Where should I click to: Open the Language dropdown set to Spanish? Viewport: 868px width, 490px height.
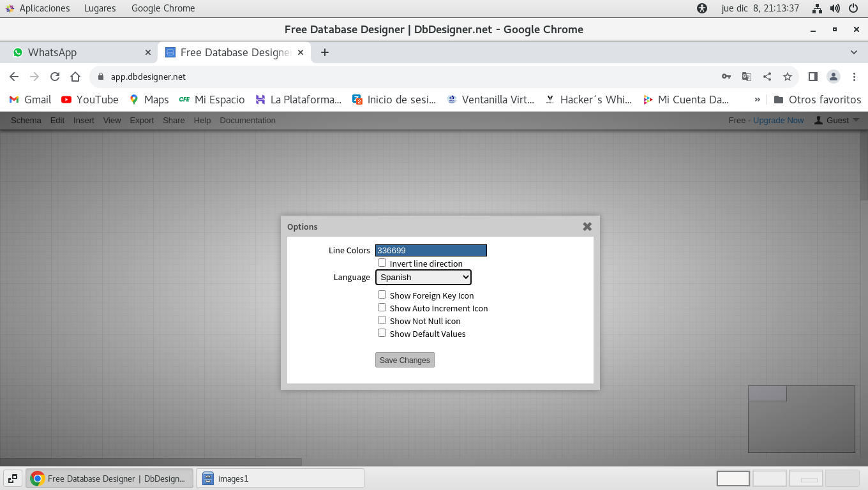[x=423, y=277]
